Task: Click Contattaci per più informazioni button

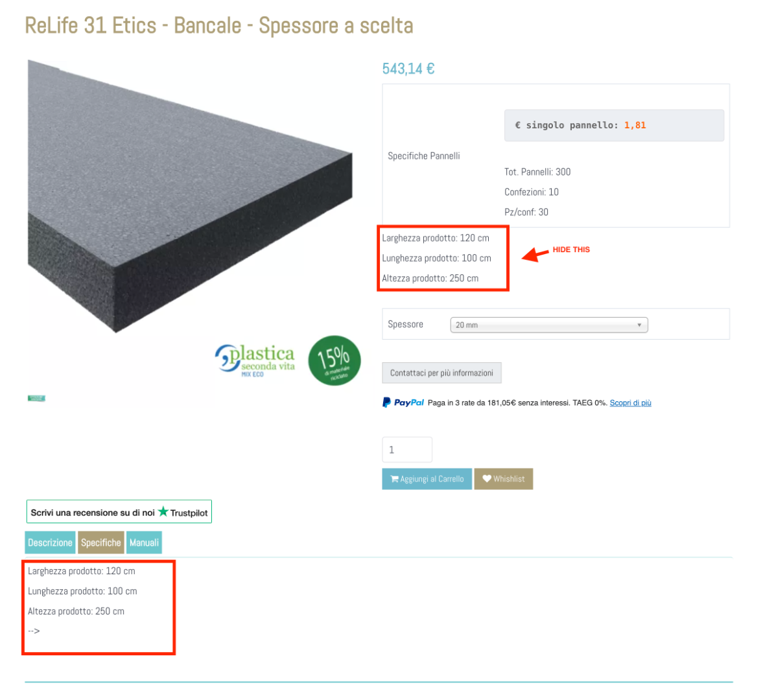Action: 442,373
